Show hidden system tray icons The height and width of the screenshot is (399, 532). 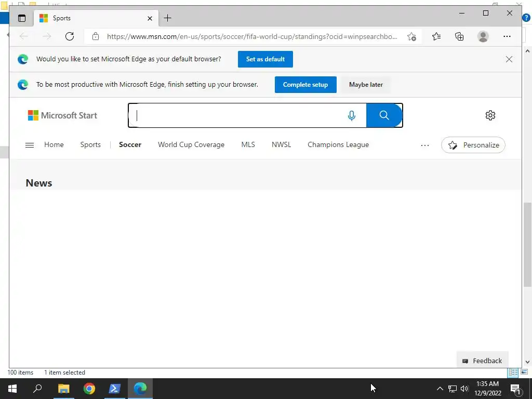click(440, 389)
